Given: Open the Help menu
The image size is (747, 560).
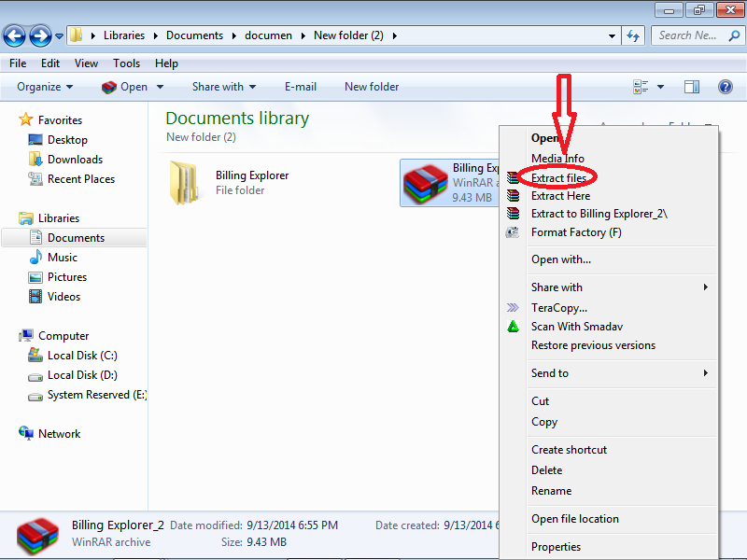Looking at the screenshot, I should [166, 63].
